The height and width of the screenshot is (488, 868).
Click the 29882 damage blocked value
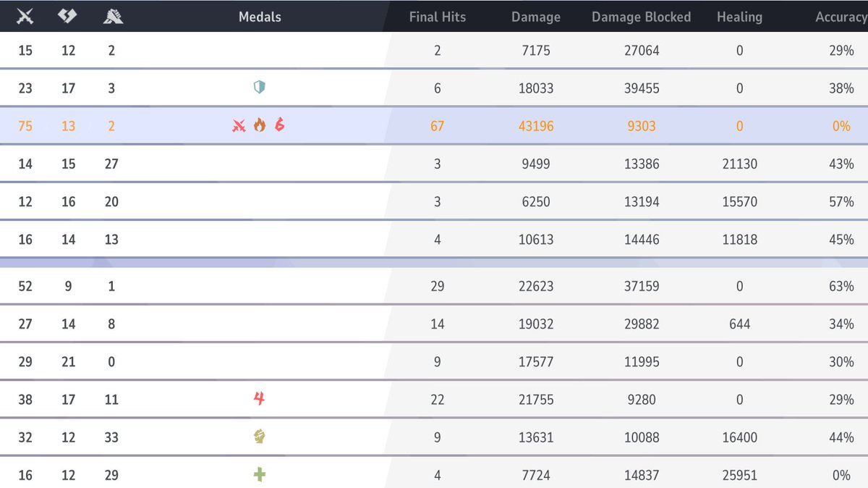click(x=642, y=324)
